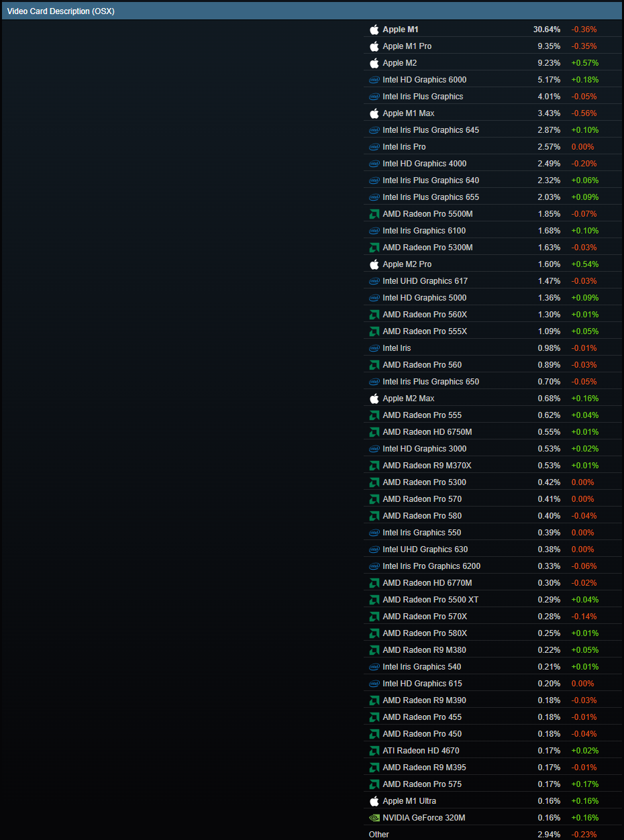Click the 9.35% share for Apple M1 Pro

[549, 46]
